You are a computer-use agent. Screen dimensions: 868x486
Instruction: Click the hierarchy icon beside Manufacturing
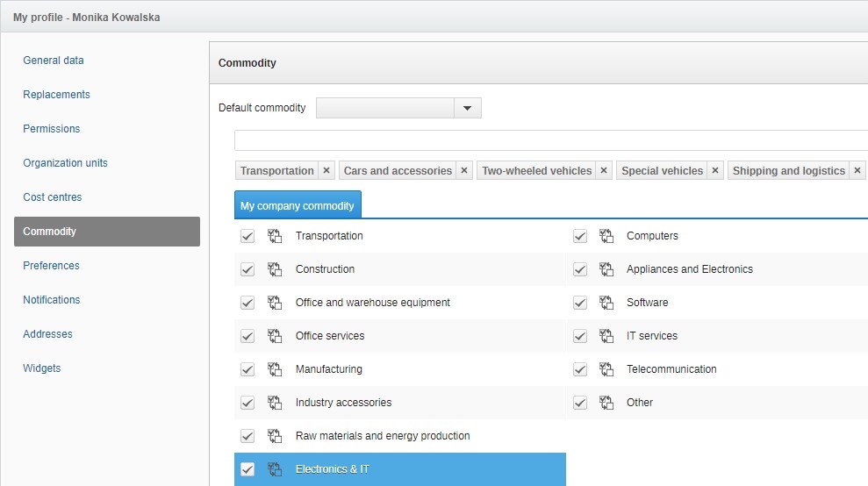(275, 369)
